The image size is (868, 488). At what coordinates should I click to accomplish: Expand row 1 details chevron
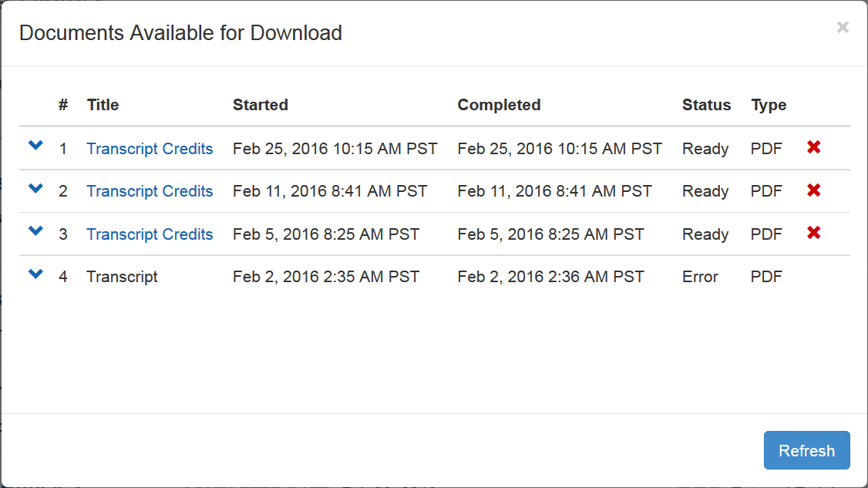pyautogui.click(x=35, y=146)
